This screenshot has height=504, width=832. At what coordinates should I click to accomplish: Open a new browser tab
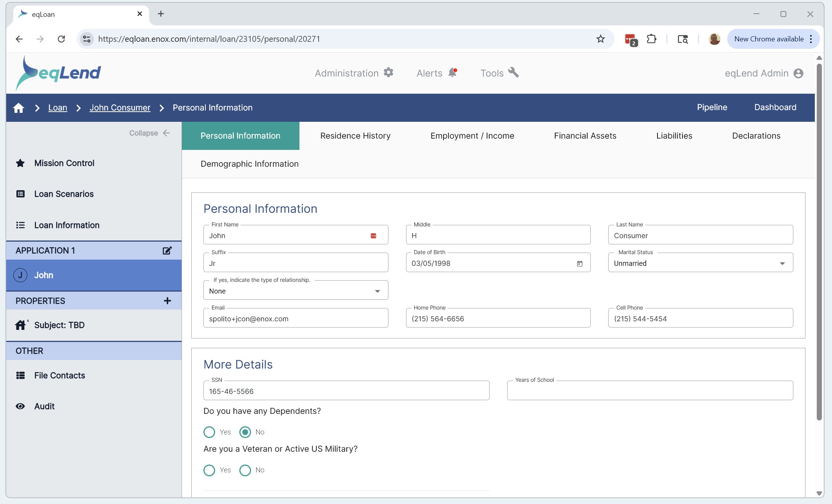[161, 14]
